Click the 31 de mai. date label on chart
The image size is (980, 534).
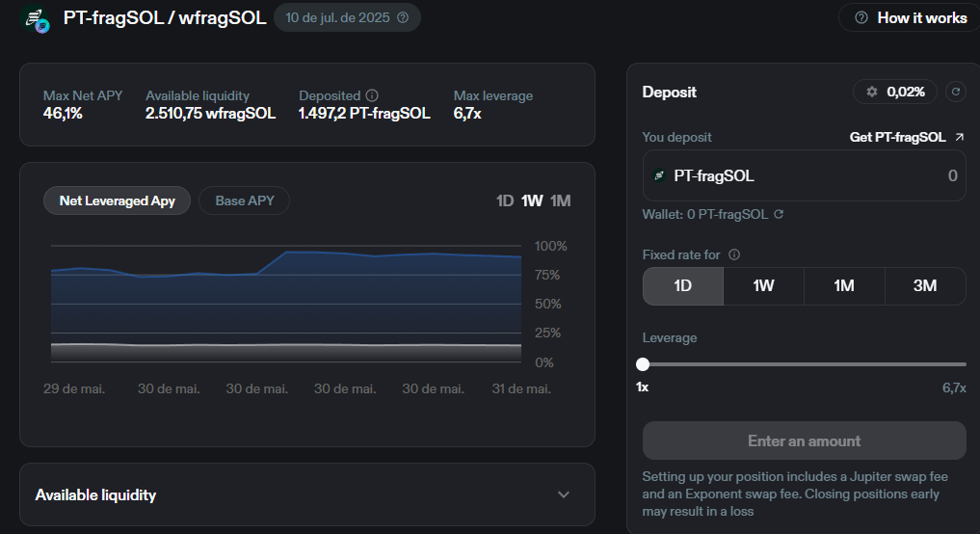tap(521, 388)
